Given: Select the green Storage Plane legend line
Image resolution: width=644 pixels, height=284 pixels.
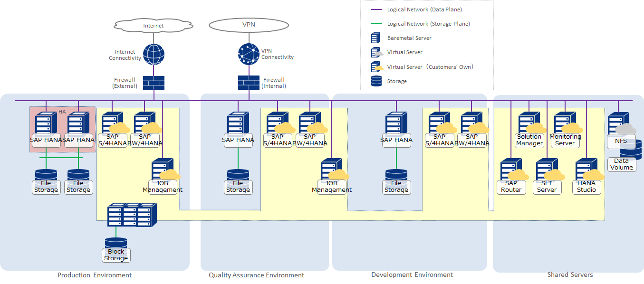Looking at the screenshot, I should 377,24.
